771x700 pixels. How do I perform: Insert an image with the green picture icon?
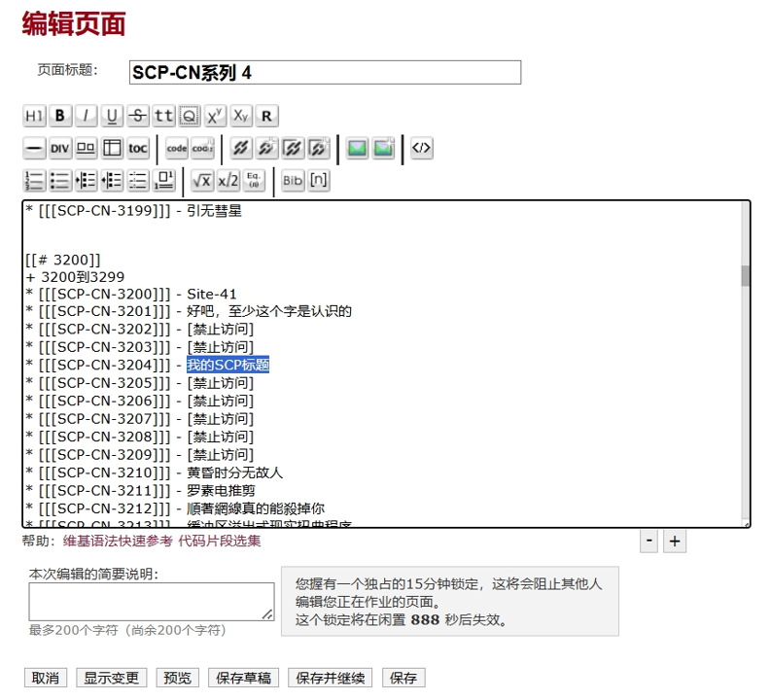[x=358, y=148]
